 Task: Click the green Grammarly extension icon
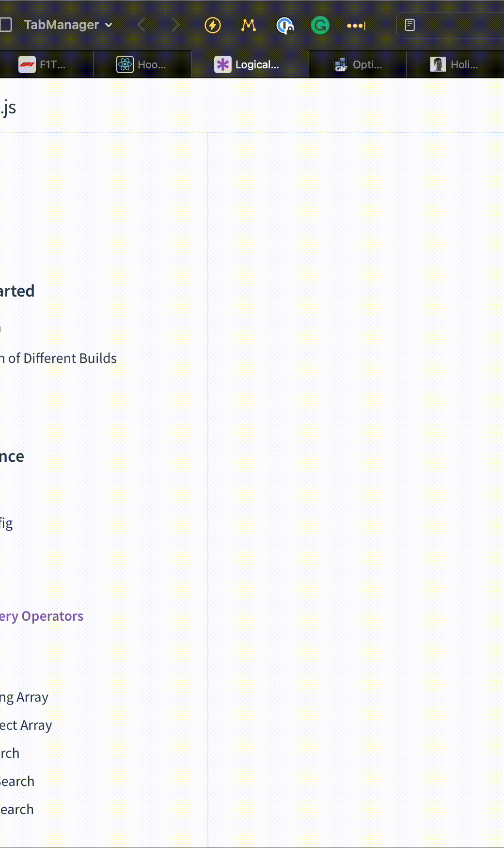tap(320, 25)
